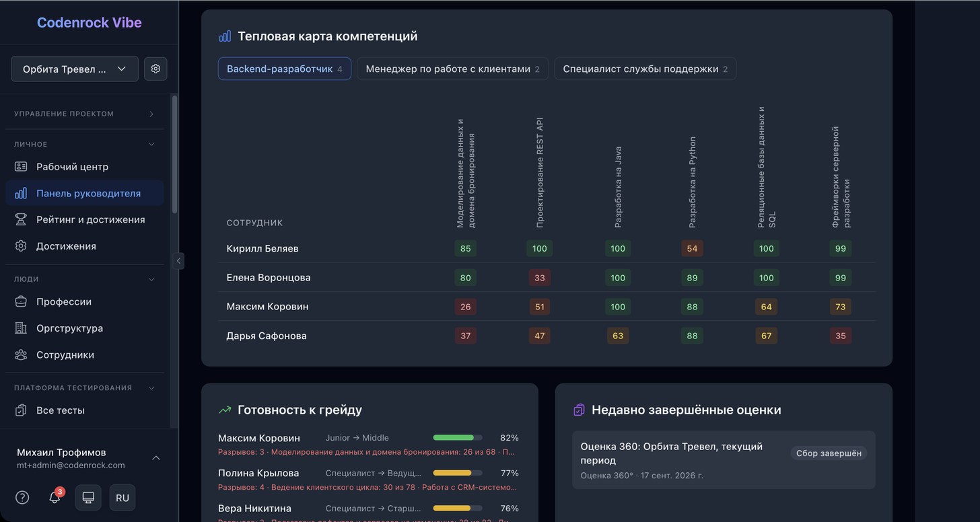The image size is (980, 522).
Task: Click the Разработка на Java column header
Action: click(x=618, y=188)
